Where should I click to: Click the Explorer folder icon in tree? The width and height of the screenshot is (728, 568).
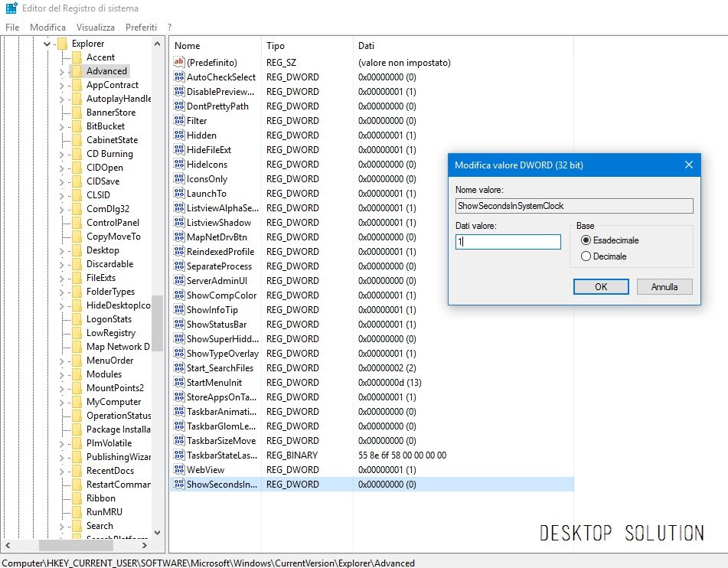coord(62,44)
